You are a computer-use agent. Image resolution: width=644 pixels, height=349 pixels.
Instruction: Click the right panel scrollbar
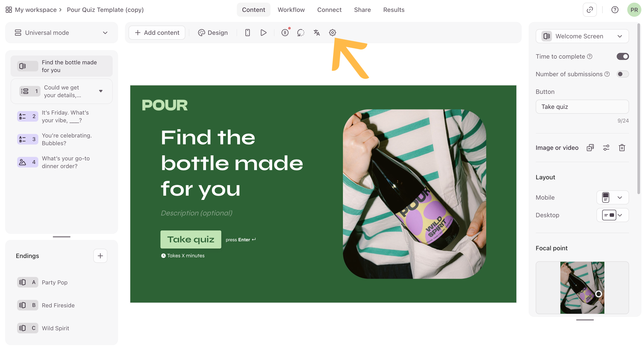639,109
